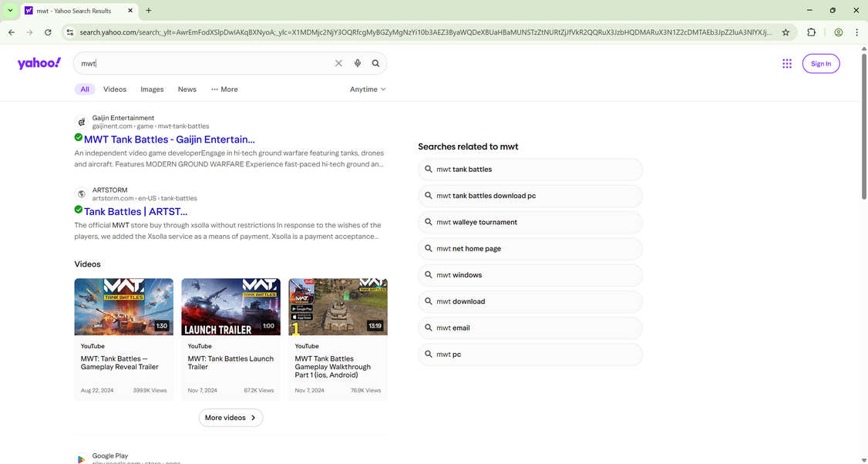This screenshot has height=464, width=868.
Task: Open MWT Tank Battles Gaijin result link
Action: click(169, 140)
